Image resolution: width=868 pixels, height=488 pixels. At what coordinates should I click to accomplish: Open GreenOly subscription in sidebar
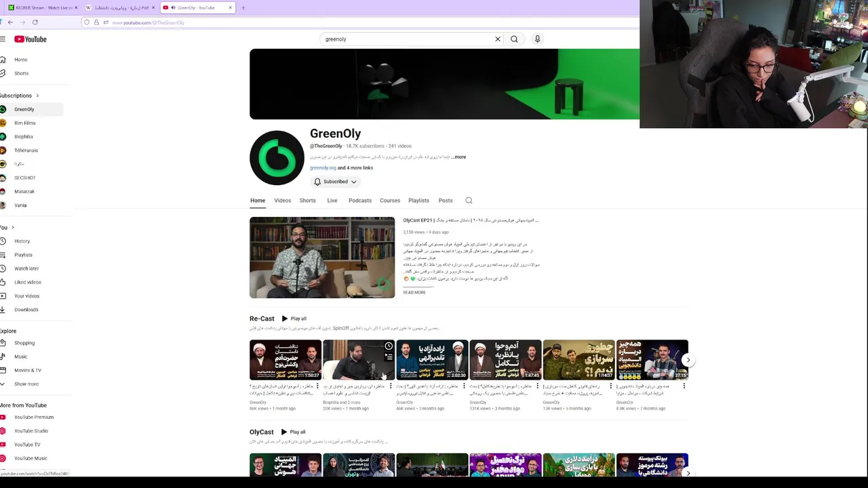tap(31, 109)
